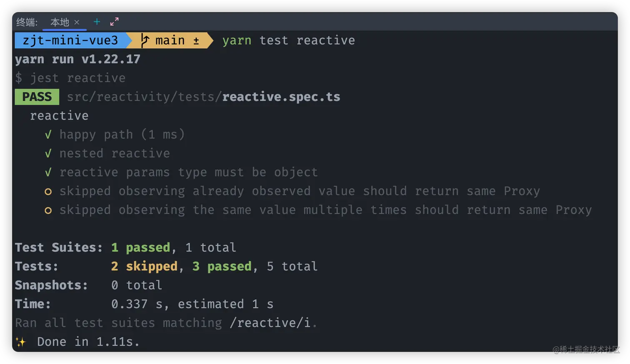Click checkmark beside reactive params type test

(48, 172)
